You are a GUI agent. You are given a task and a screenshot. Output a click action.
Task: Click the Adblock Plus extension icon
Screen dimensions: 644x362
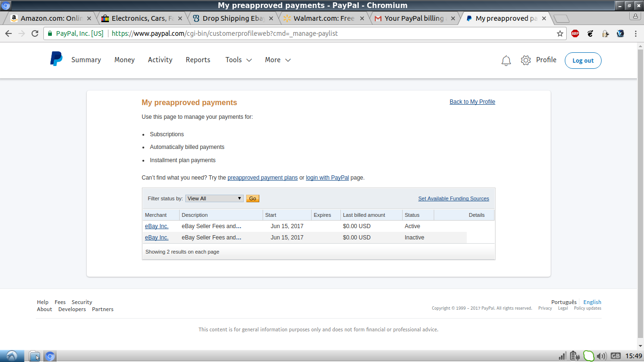(x=575, y=33)
